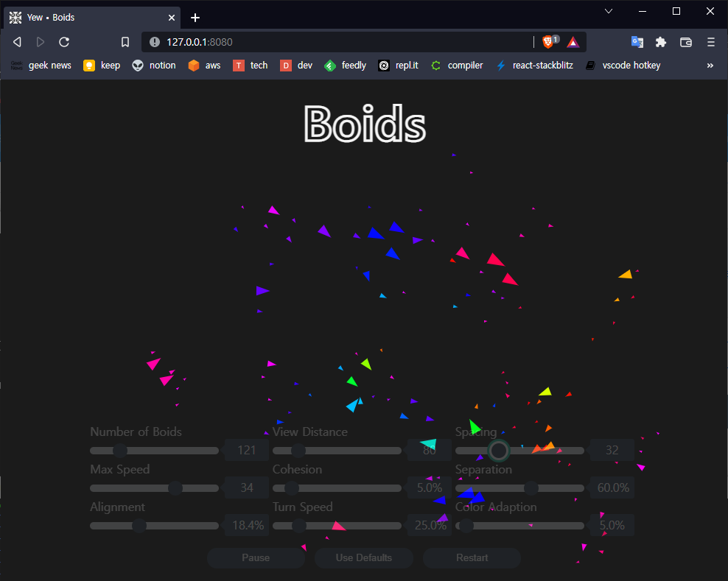Open a new browser tab
Image resolution: width=728 pixels, height=581 pixels.
coord(195,18)
